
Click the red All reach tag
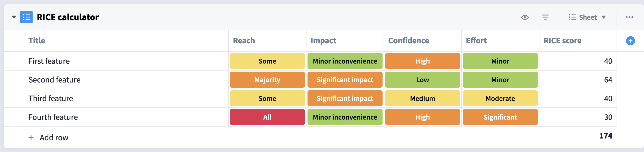coord(267,117)
